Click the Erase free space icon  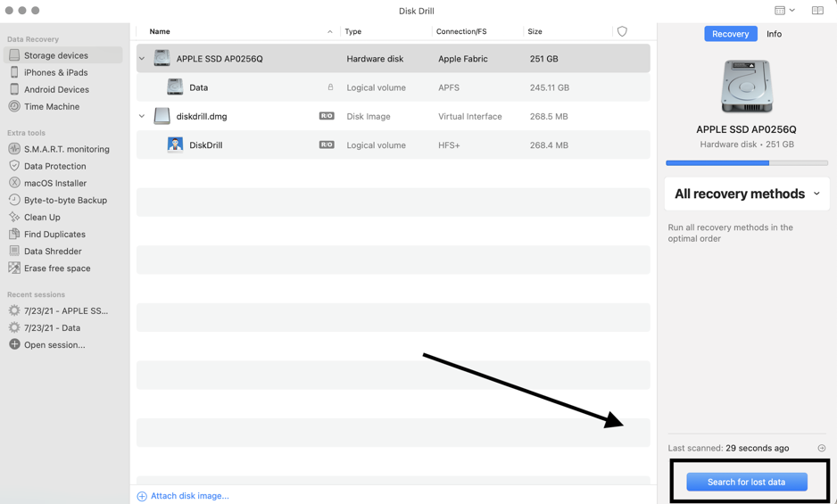(x=14, y=268)
